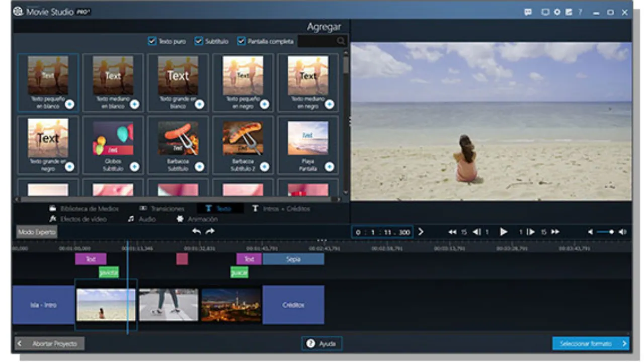Screen dimensions: 644x362
Task: Open the 'Audio' tab
Action: 142,219
